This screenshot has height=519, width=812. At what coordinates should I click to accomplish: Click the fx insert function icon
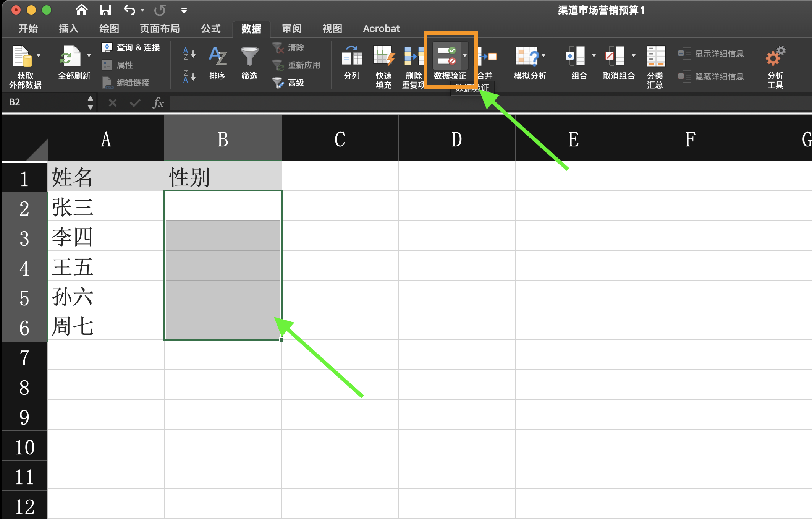pos(158,103)
